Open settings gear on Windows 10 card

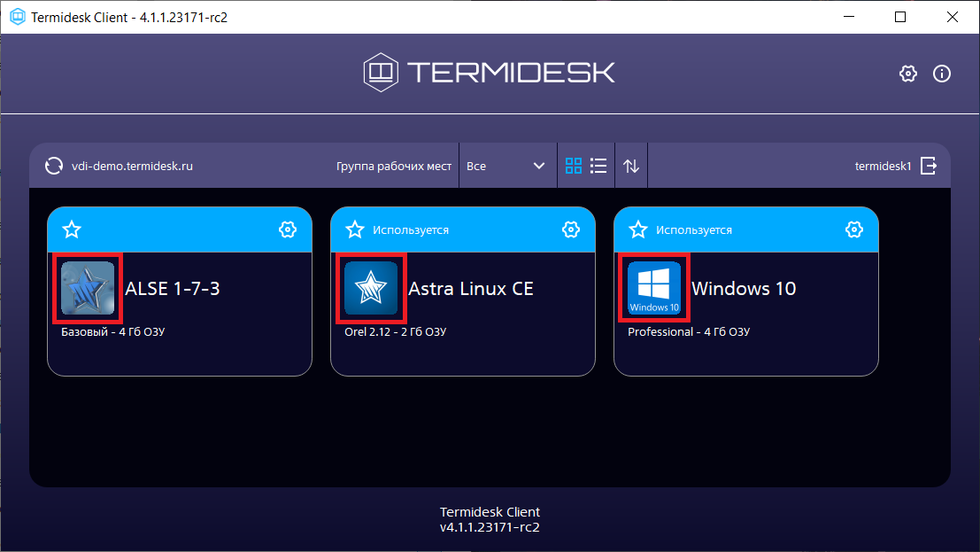853,229
